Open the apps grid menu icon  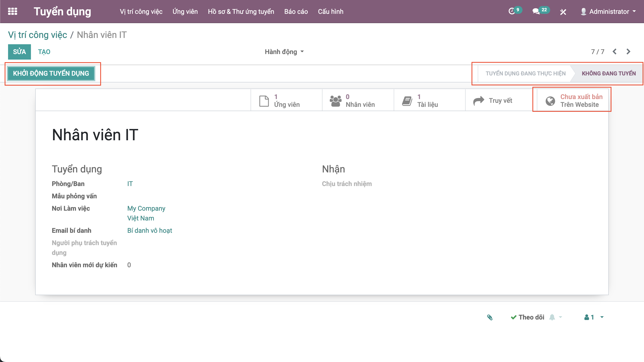click(13, 12)
